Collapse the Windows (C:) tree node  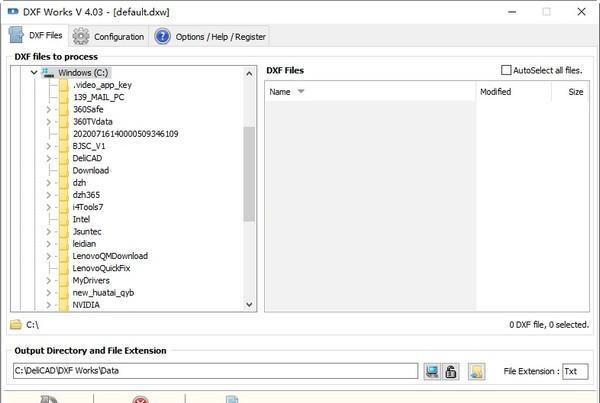tap(34, 72)
